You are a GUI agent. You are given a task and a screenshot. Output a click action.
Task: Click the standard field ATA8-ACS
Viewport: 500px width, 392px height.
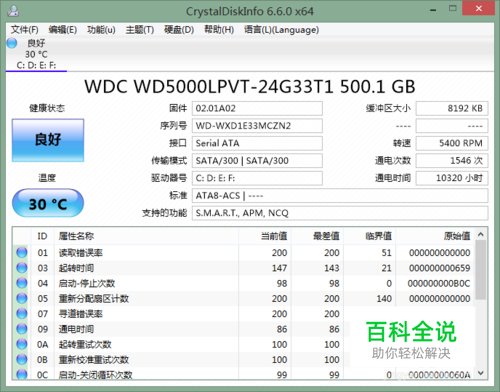coord(340,196)
